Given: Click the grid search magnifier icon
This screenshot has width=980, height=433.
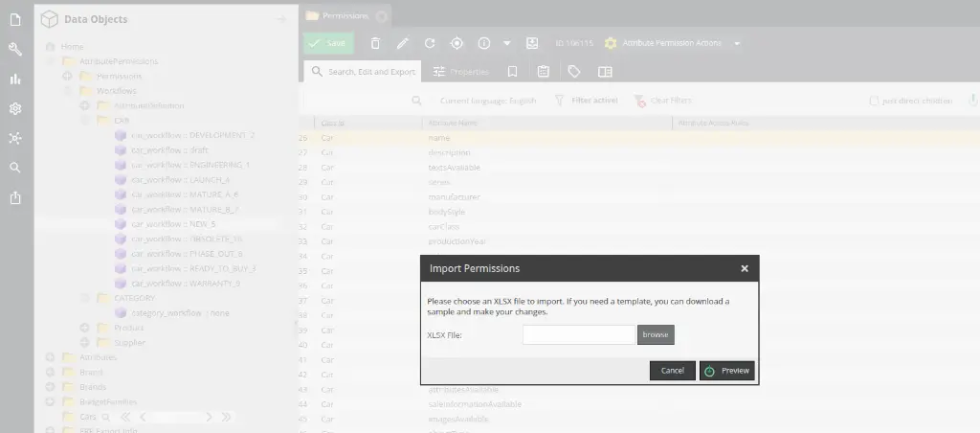Looking at the screenshot, I should 416,101.
